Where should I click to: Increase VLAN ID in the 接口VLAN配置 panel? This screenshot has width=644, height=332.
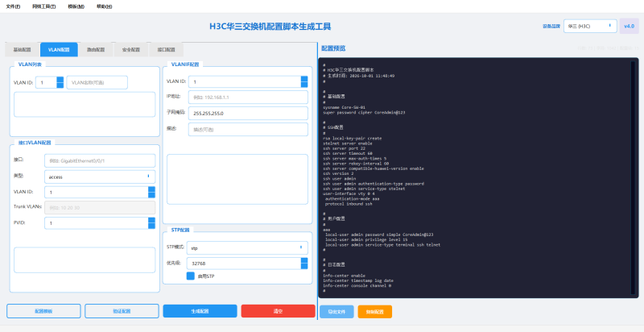152,189
